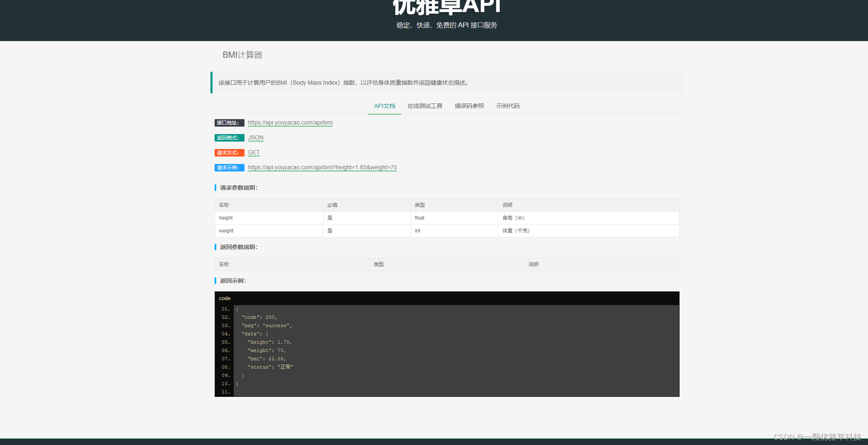
Task: Click the GET request method link
Action: coord(254,152)
